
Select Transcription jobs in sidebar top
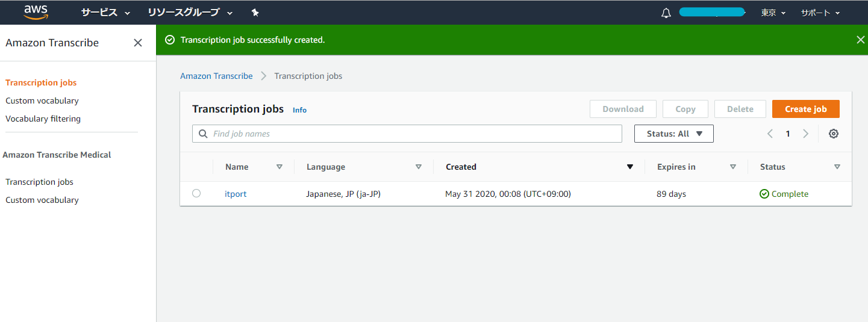coord(41,82)
